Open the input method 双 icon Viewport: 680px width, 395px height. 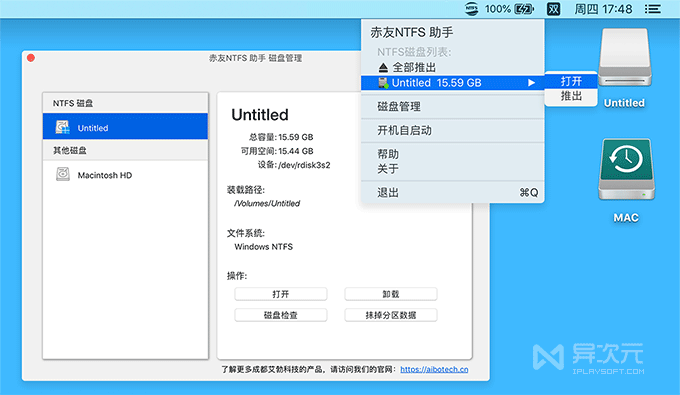coord(553,9)
